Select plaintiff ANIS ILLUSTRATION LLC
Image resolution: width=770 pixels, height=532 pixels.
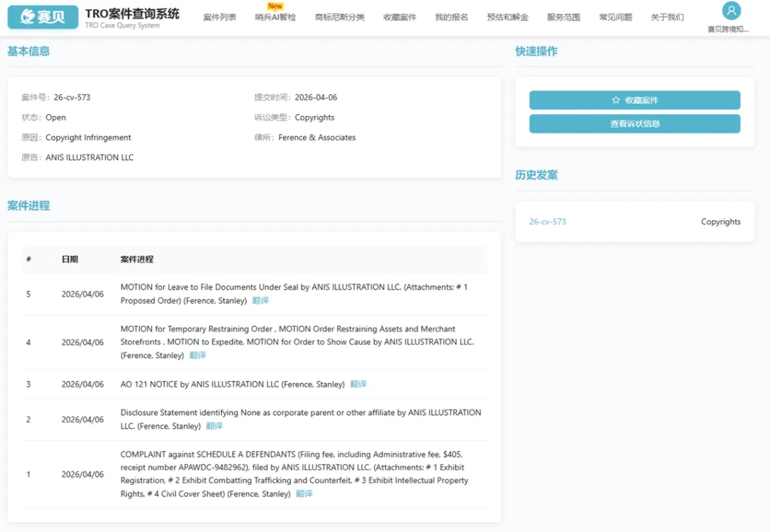click(x=89, y=157)
